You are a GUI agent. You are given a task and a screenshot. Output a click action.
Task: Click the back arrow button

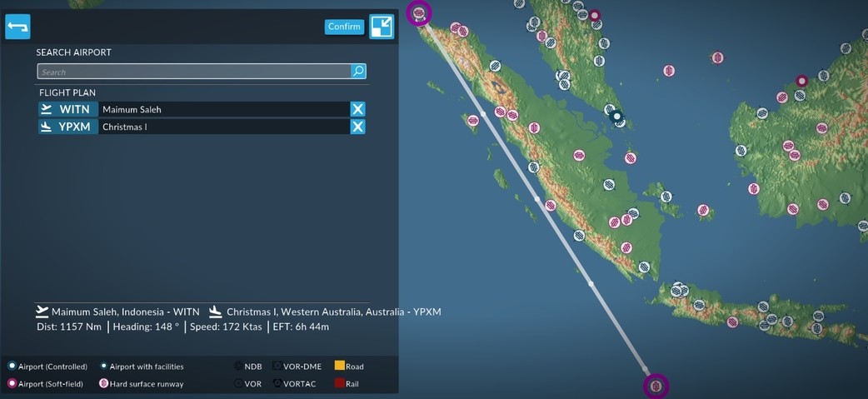pyautogui.click(x=17, y=27)
